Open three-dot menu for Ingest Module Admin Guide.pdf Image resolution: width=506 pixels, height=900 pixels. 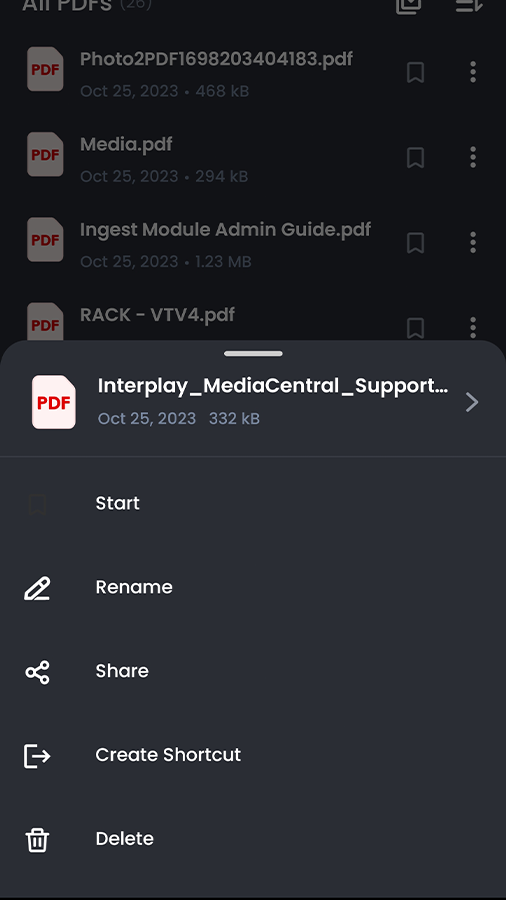(x=473, y=242)
